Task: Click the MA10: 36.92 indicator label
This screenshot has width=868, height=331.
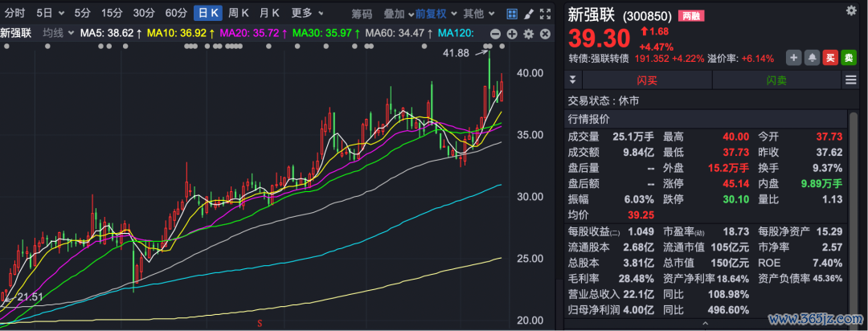Action: (x=181, y=33)
